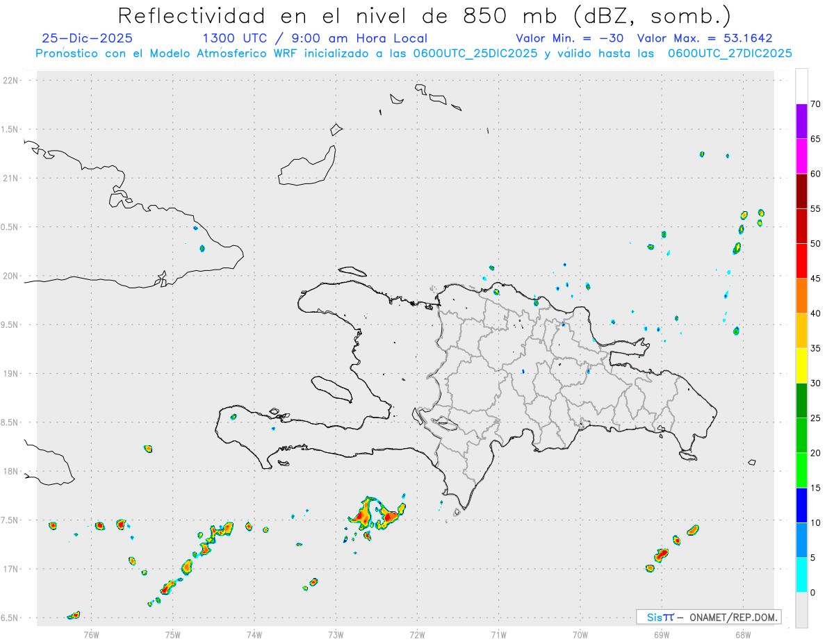Click the "73W" longitude label

[335, 634]
